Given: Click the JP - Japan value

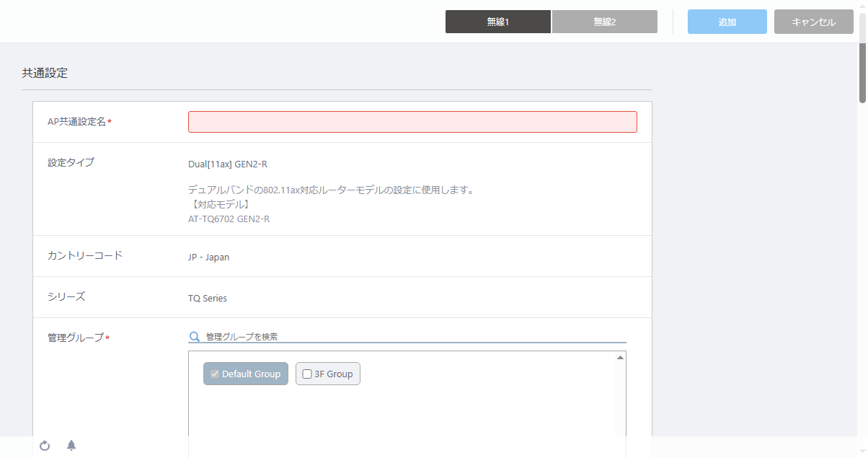Looking at the screenshot, I should tap(209, 257).
